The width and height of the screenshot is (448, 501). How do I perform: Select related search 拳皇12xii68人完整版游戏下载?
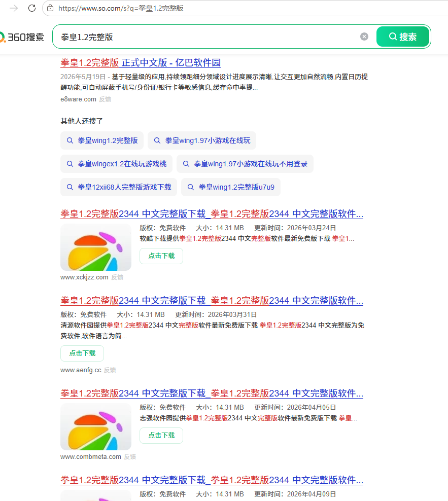119,187
